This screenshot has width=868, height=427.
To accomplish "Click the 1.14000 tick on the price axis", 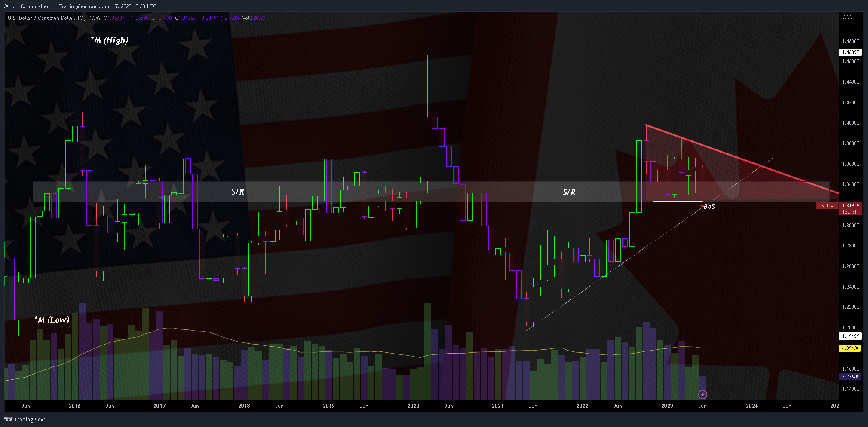I will pyautogui.click(x=851, y=389).
